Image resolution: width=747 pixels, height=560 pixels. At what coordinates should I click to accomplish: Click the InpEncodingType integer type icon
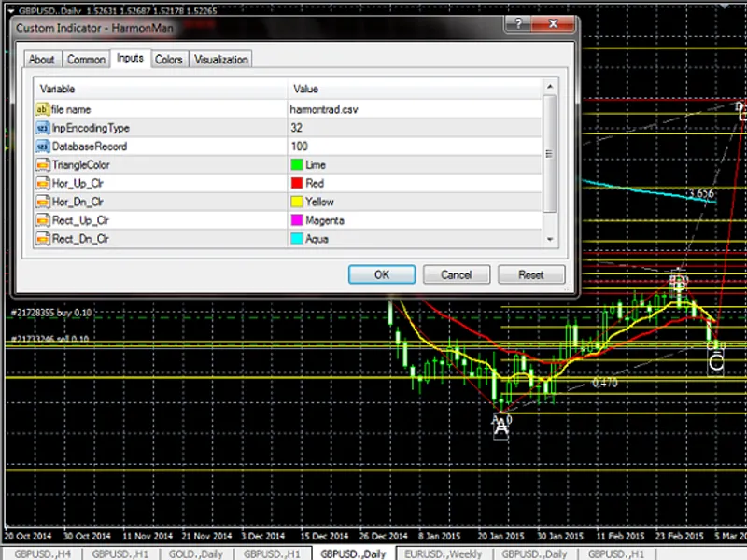point(42,128)
